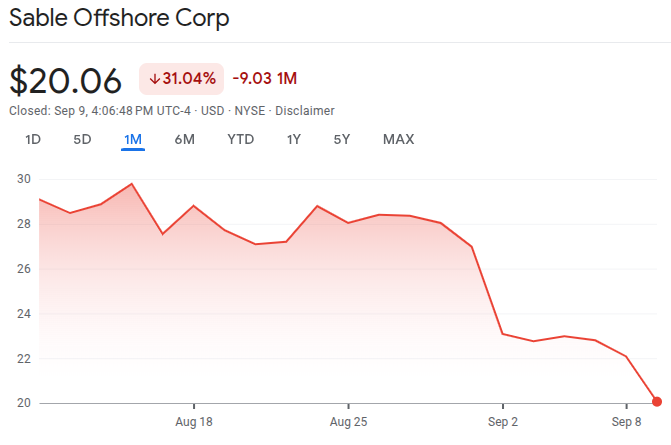
Task: Open the Disclaimer link
Action: tap(307, 110)
